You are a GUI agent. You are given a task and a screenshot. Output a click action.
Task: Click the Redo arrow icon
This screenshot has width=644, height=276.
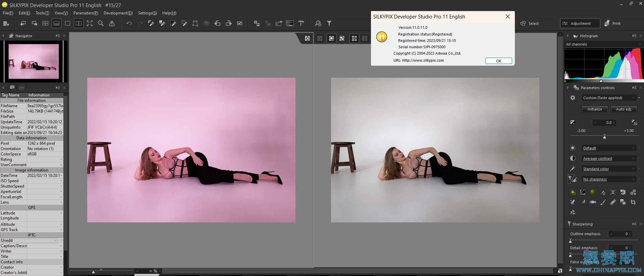(x=140, y=23)
